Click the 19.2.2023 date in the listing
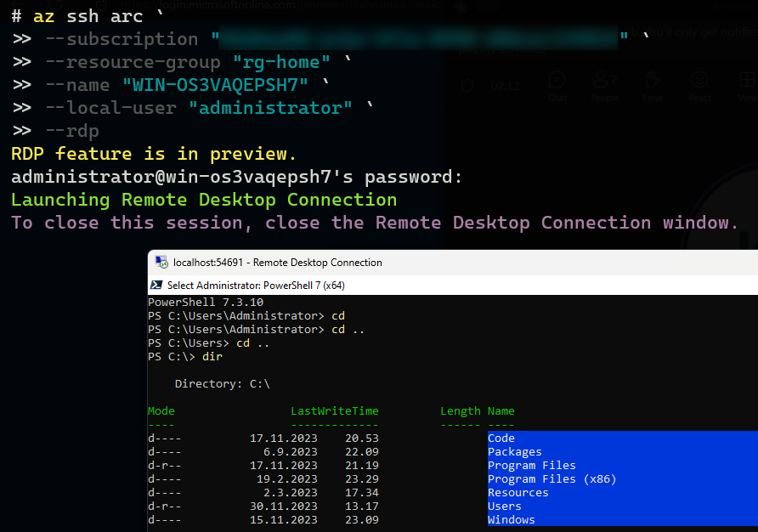 click(287, 478)
